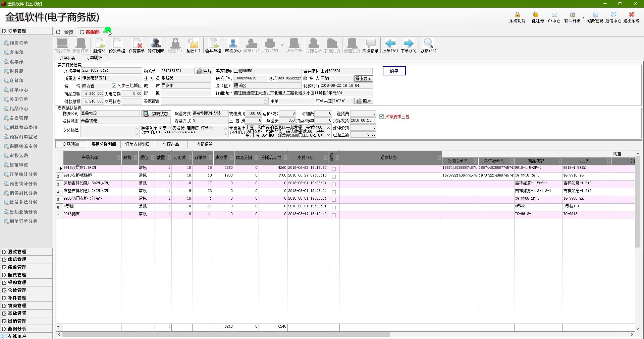Viewport: 644px width, 339px height.
Task: Click the 审核(F6) person icon
Action: coord(233,43)
